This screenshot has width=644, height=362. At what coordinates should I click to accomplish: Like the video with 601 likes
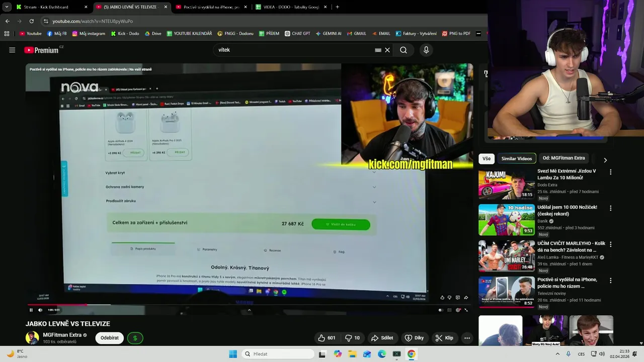pos(327,338)
